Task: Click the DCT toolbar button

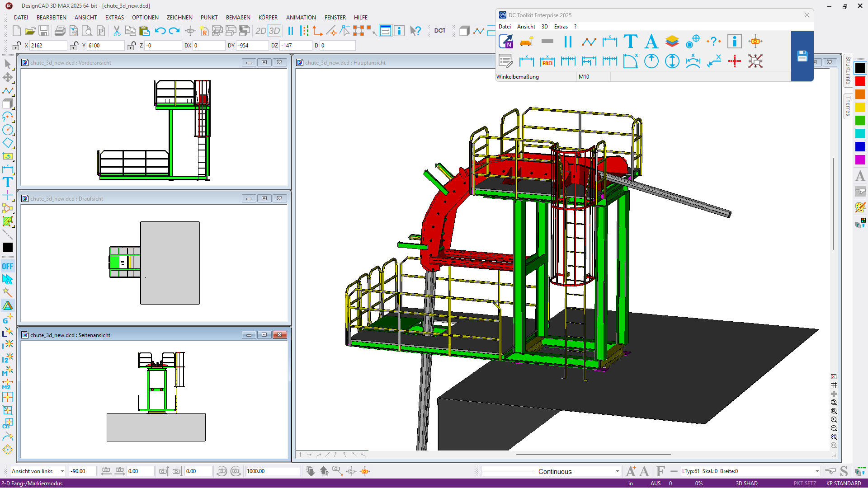Action: (439, 31)
